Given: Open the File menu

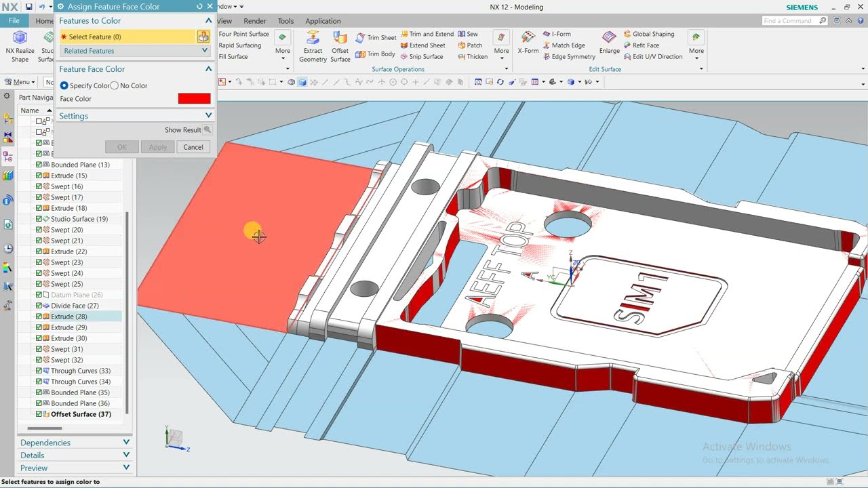Looking at the screenshot, I should 14,21.
